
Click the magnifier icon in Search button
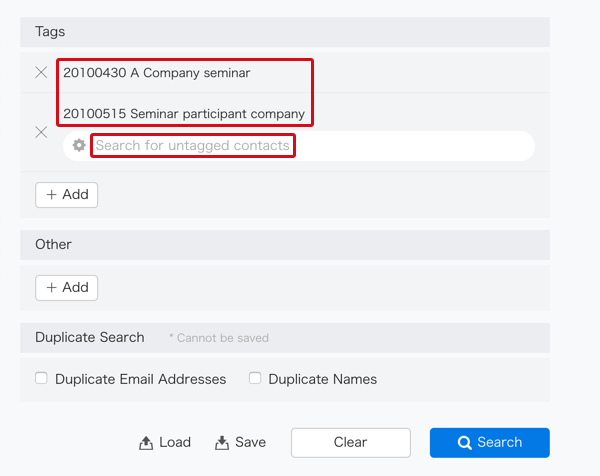465,443
